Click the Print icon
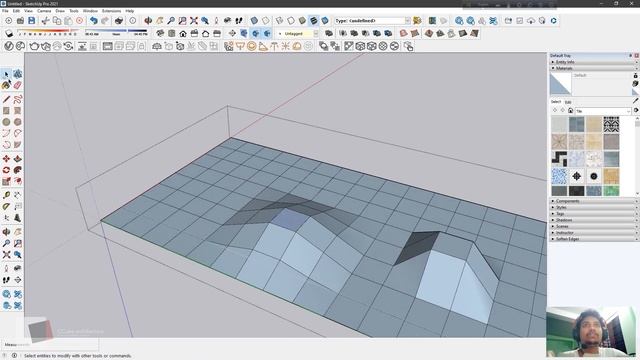The image size is (640, 360). 119,20
